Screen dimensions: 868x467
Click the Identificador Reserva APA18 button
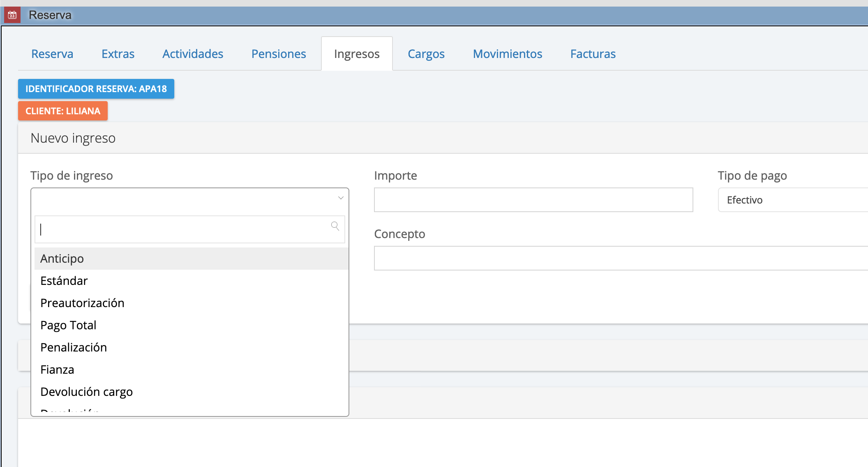pos(96,89)
